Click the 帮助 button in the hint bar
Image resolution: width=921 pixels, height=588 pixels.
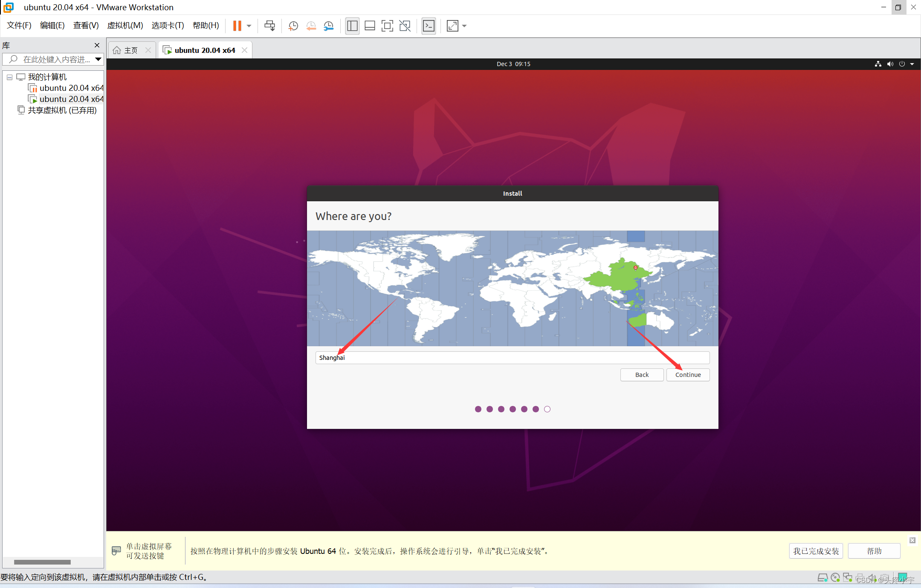coord(874,551)
